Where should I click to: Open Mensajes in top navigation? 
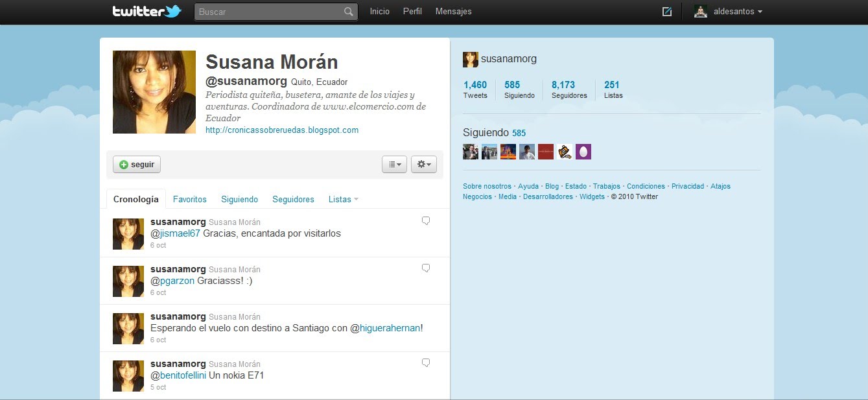[454, 12]
